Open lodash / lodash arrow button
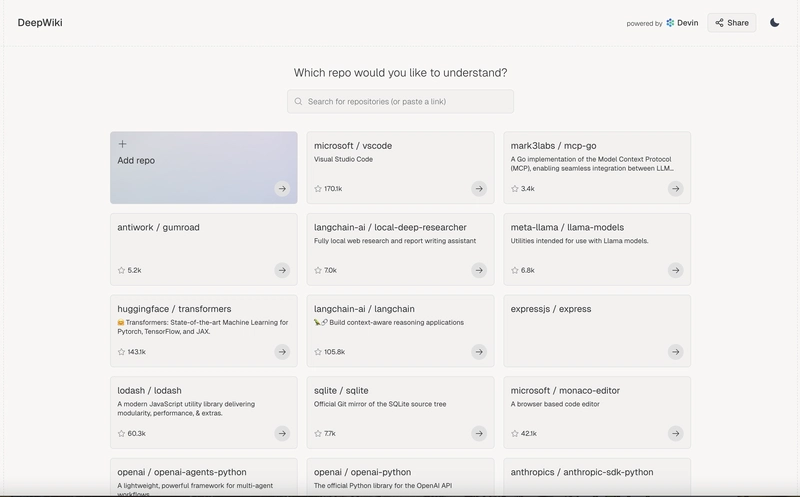The height and width of the screenshot is (497, 800). [x=282, y=433]
